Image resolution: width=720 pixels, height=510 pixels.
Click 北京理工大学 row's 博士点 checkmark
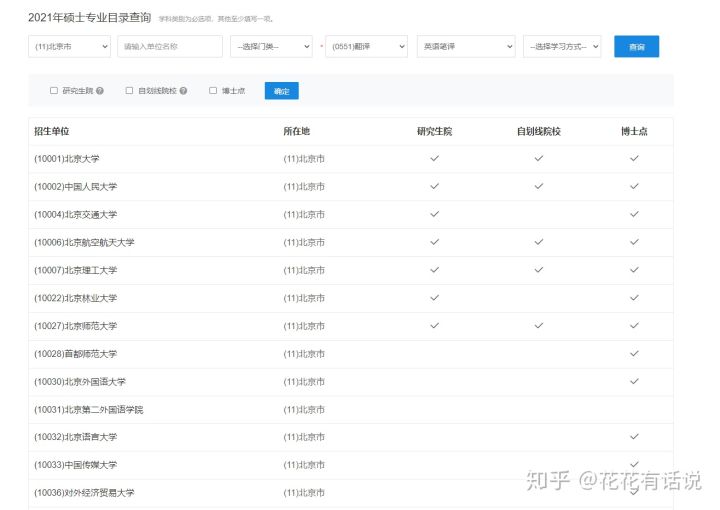pyautogui.click(x=634, y=270)
